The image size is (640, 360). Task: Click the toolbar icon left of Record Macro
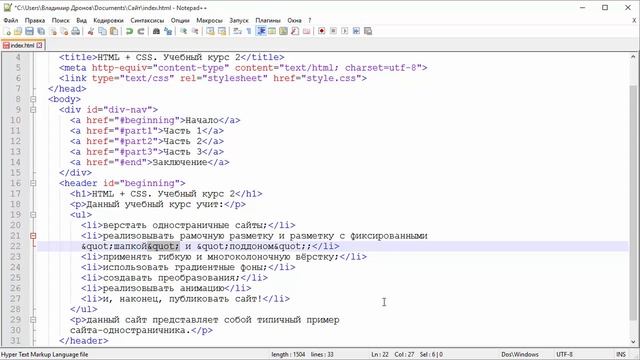(x=307, y=31)
